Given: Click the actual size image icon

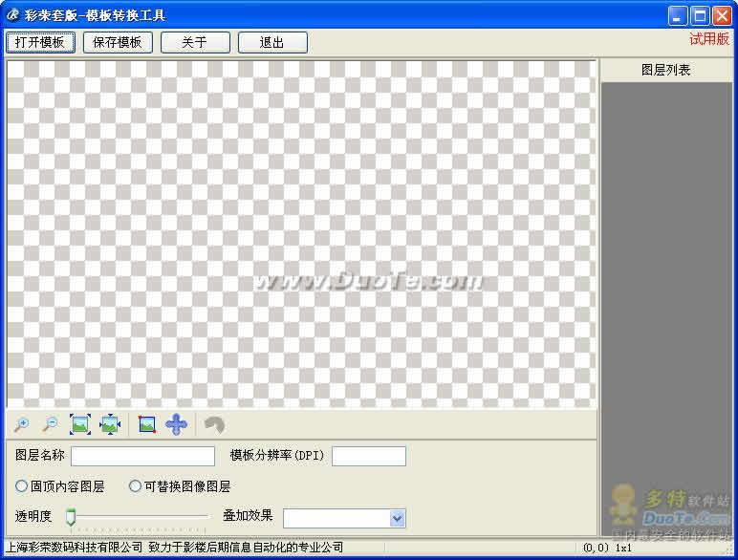Looking at the screenshot, I should point(110,424).
